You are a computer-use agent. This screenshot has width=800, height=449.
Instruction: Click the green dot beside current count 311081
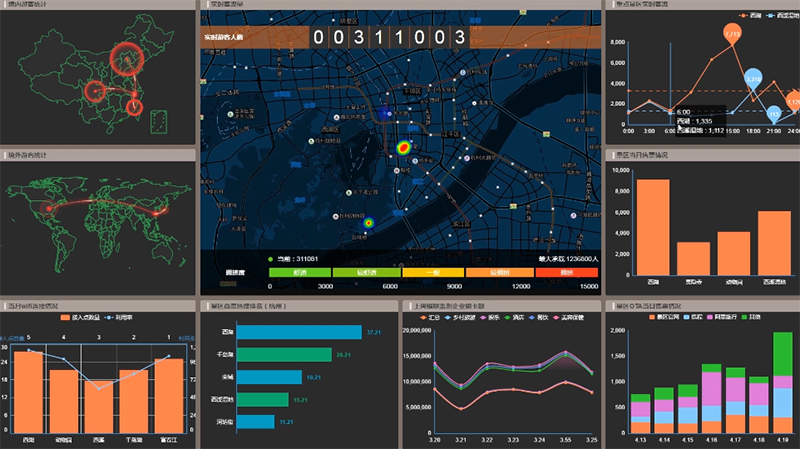click(270, 259)
